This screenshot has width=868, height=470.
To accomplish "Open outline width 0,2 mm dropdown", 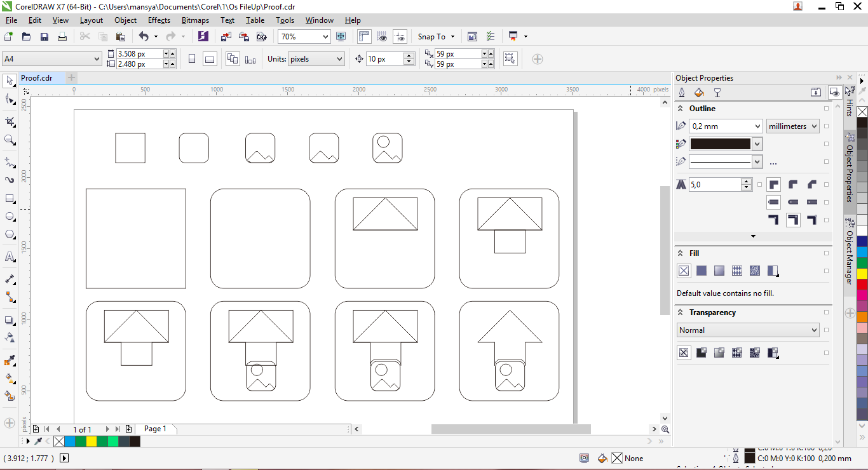I will click(757, 126).
